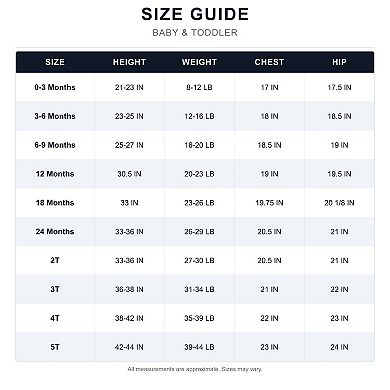Click the 4T size row label
Viewport: 390px width, 390px height.
(55, 318)
